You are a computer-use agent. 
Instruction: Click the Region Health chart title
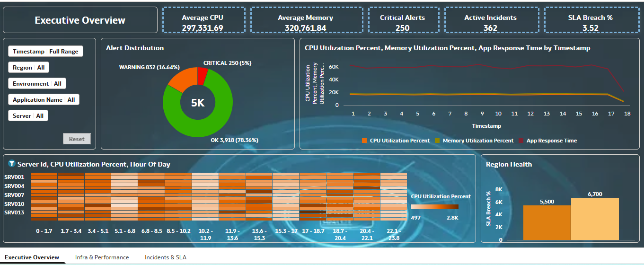point(509,164)
